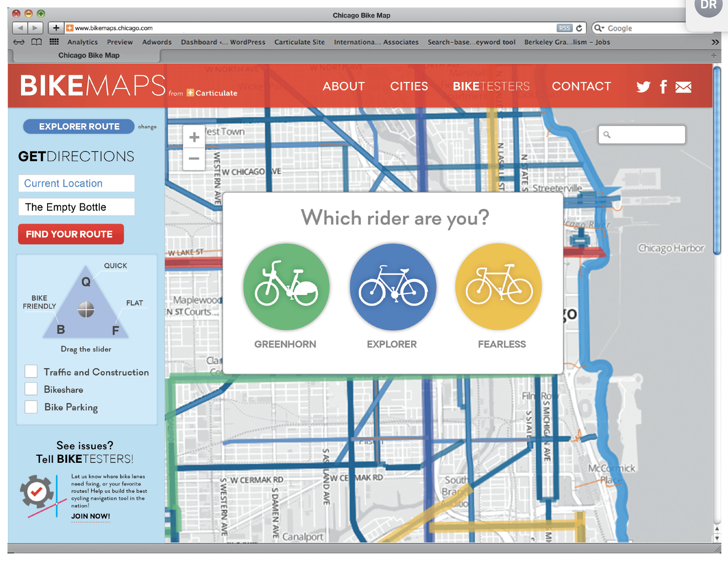Viewport: 728px width, 561px height.
Task: Click The Empty Bottle destination field
Action: click(x=77, y=207)
